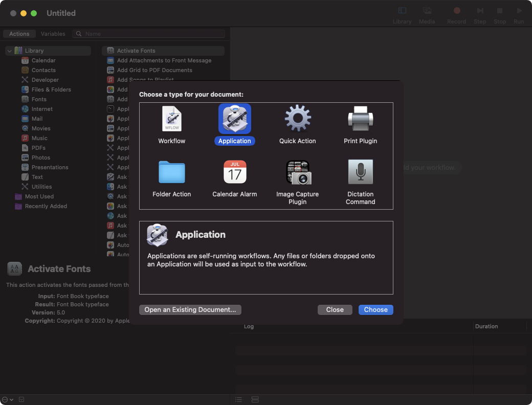Open the Recently Added smart folder

(46, 206)
